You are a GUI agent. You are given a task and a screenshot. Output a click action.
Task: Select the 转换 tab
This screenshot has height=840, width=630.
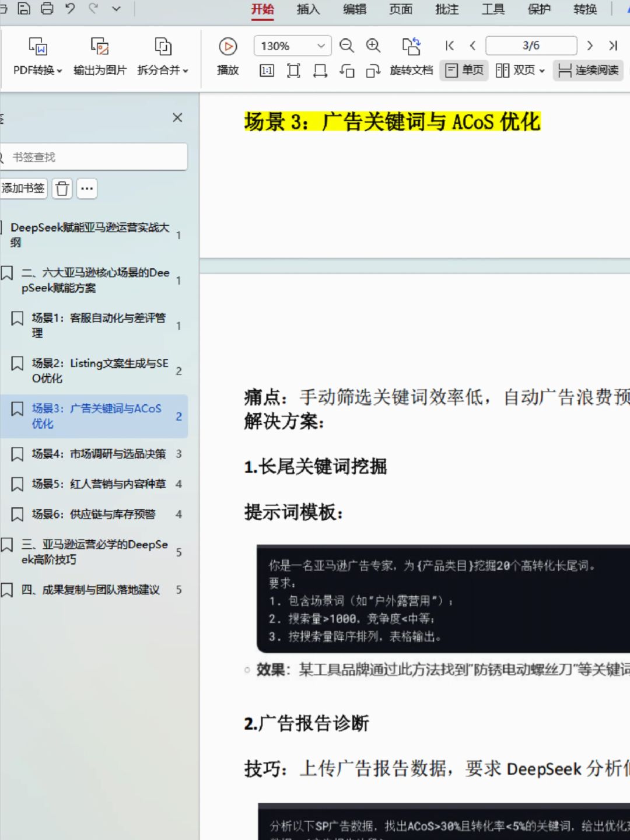click(x=585, y=9)
